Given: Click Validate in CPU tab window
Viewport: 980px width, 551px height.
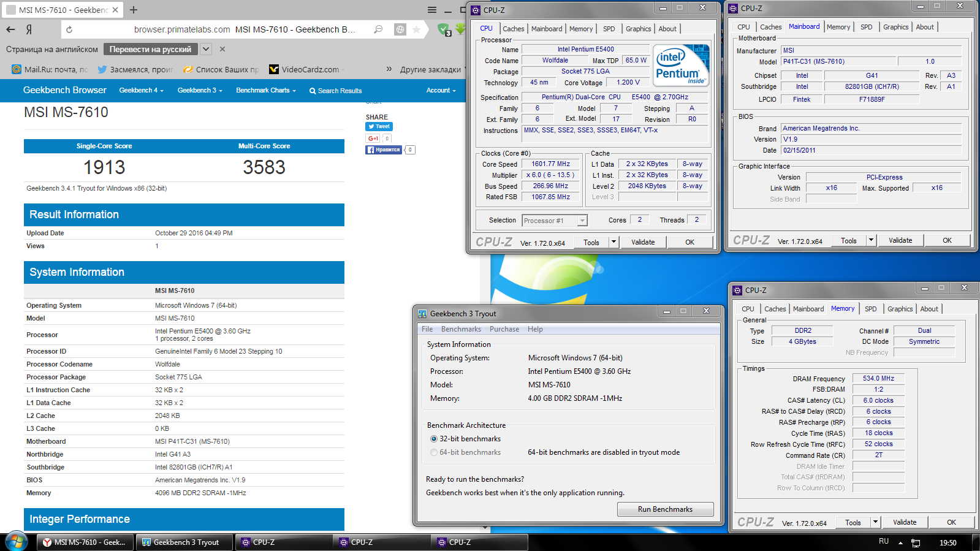Looking at the screenshot, I should pos(643,242).
